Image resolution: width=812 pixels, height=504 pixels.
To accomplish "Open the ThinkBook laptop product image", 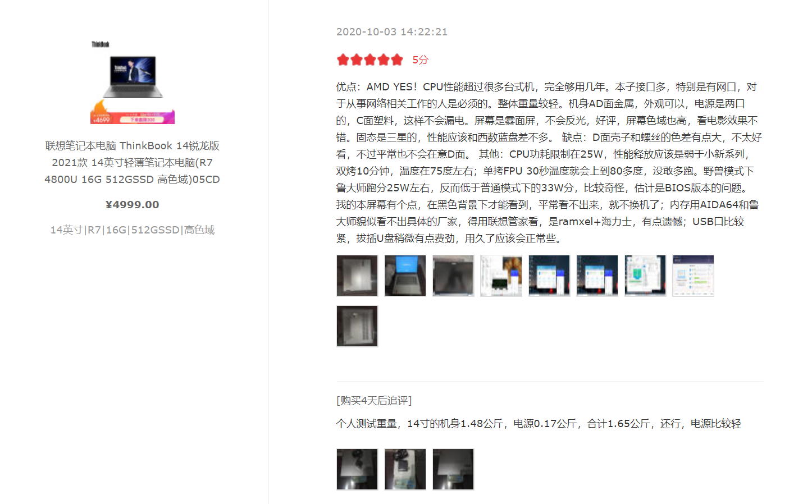I will click(x=133, y=82).
